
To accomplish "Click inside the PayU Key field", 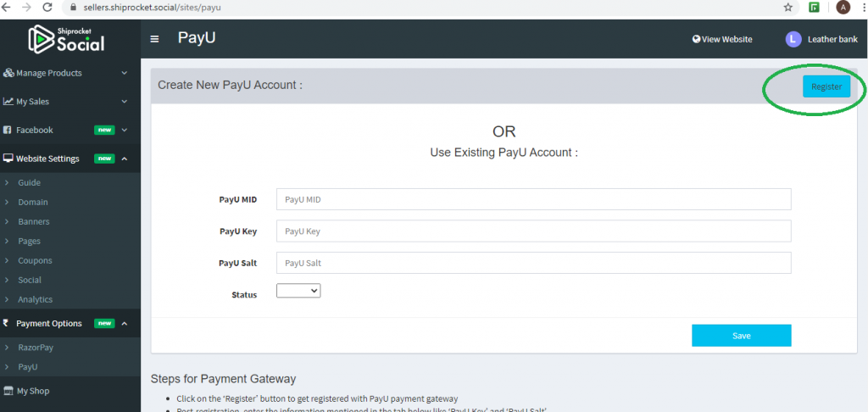I will click(x=534, y=231).
